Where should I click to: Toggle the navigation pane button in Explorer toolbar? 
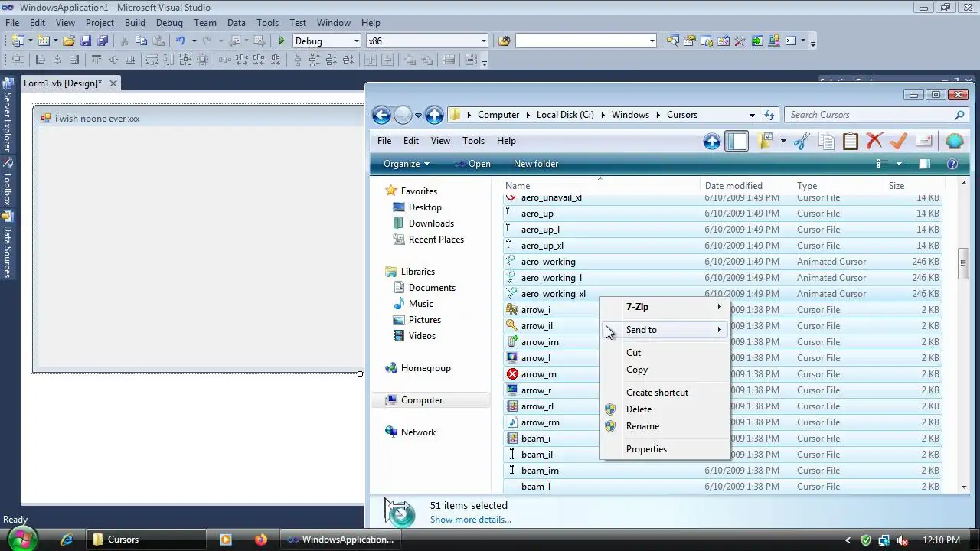coord(737,141)
